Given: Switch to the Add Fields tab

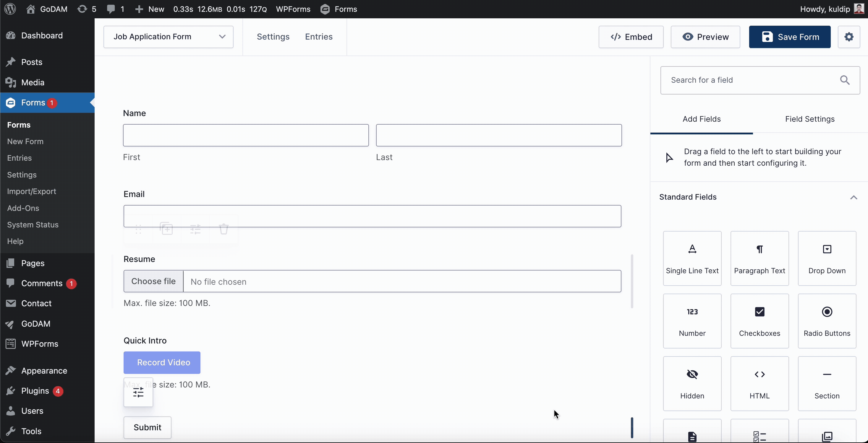Looking at the screenshot, I should (702, 119).
